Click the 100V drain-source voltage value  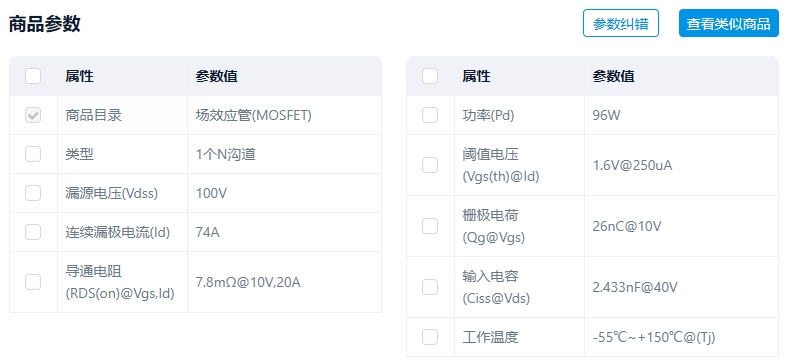[211, 193]
